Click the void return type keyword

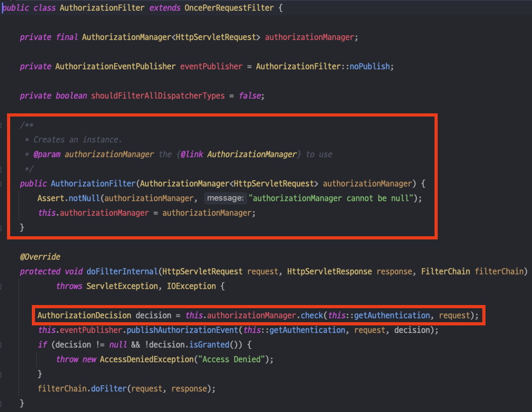point(74,271)
